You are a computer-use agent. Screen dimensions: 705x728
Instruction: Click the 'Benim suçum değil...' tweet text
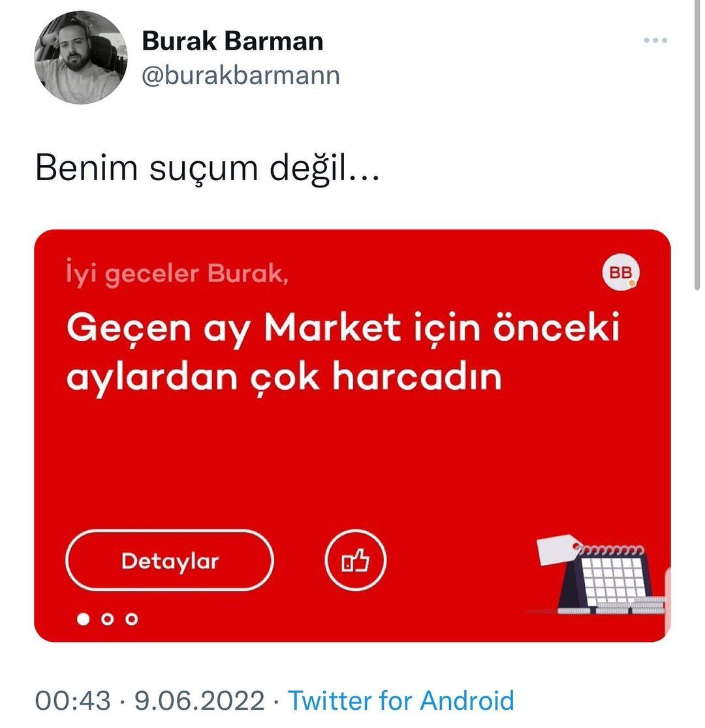pyautogui.click(x=208, y=168)
